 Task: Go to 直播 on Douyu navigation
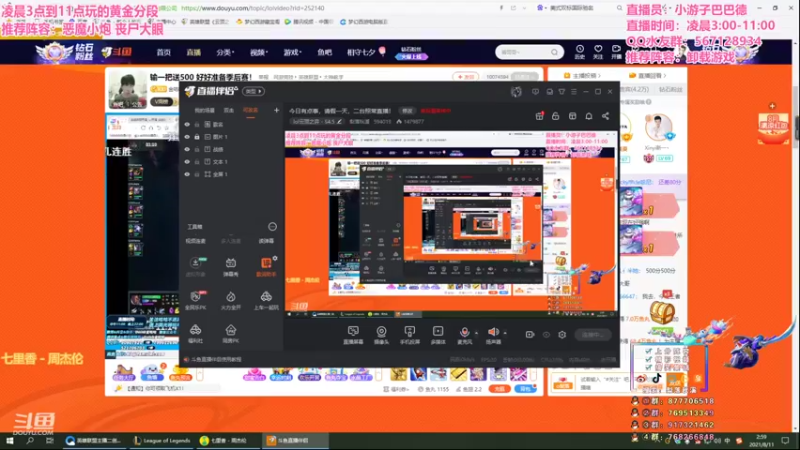[x=193, y=52]
